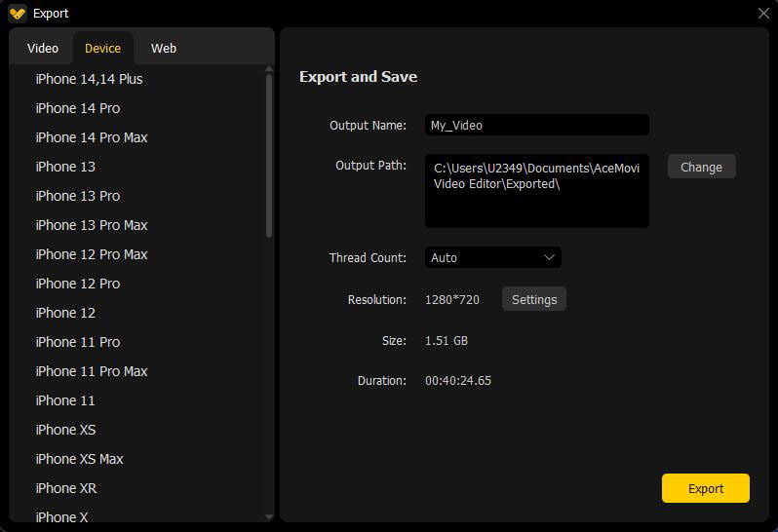Image resolution: width=778 pixels, height=532 pixels.
Task: Click the 1280*720 resolution value
Action: pyautogui.click(x=452, y=300)
